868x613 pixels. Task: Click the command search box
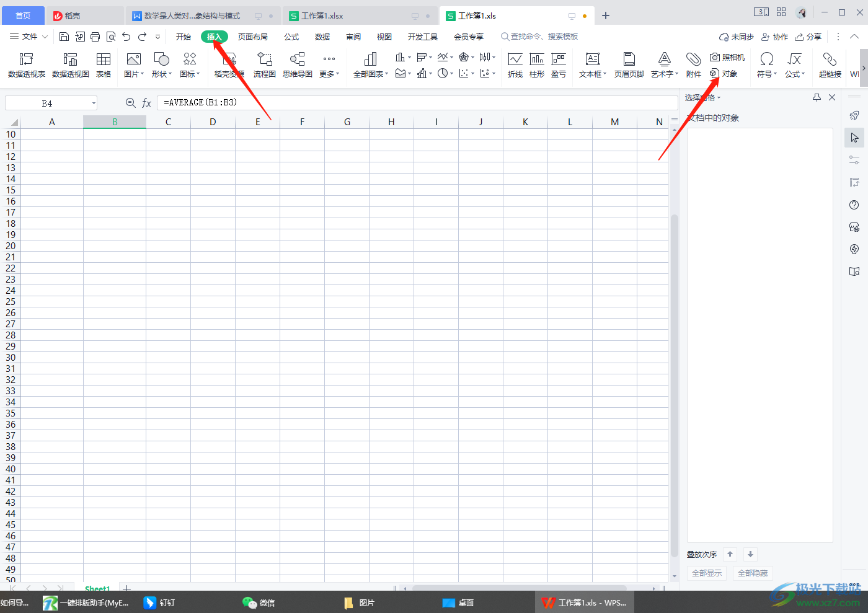[539, 37]
